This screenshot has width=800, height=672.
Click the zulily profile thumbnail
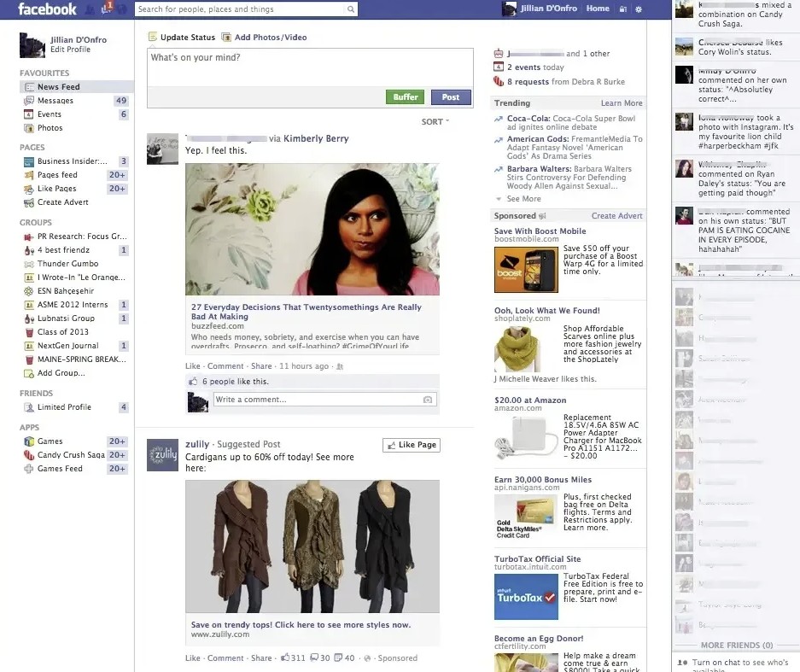click(162, 454)
